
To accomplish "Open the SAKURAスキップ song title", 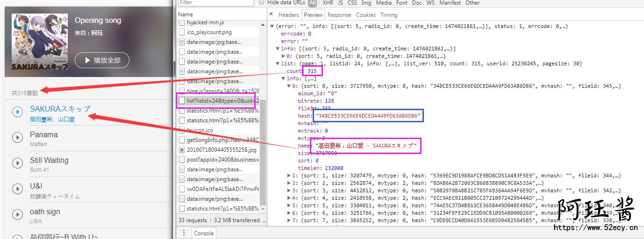I will click(x=60, y=109).
